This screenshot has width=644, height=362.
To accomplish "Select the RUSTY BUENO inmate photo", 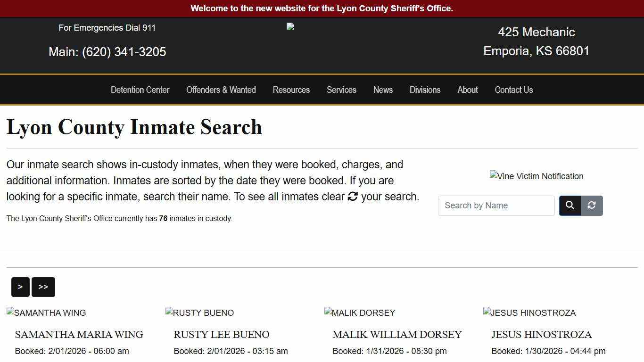I will [x=199, y=313].
